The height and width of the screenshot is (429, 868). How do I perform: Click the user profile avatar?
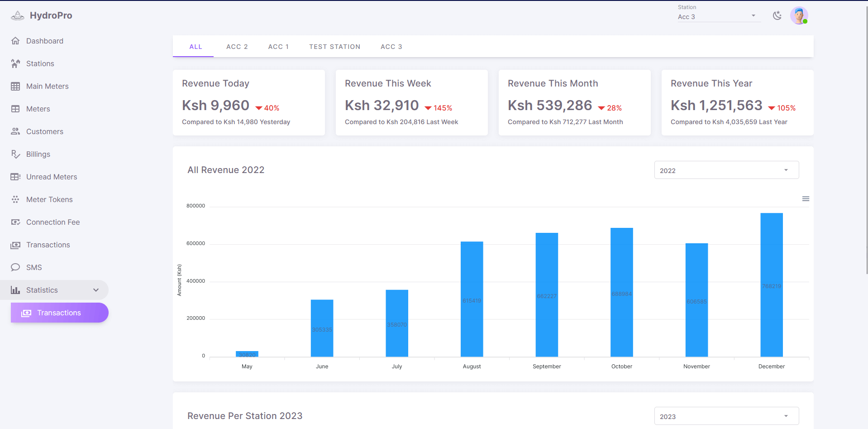click(799, 16)
